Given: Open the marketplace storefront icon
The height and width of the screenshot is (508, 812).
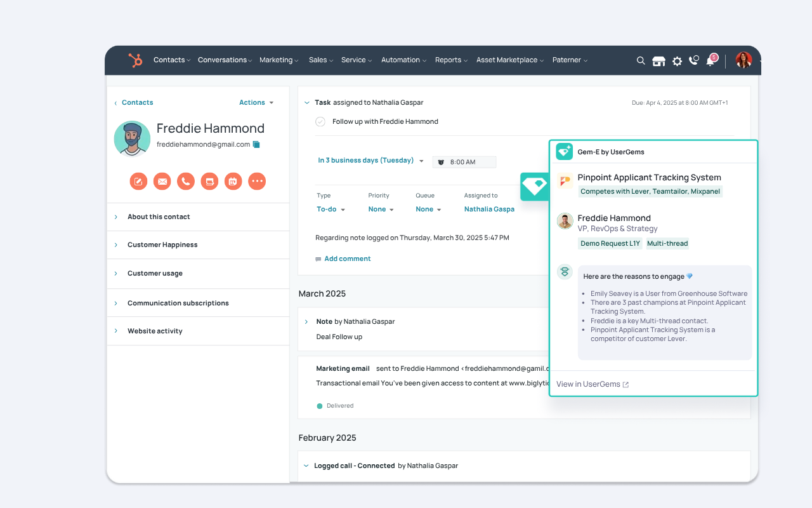Looking at the screenshot, I should (658, 61).
